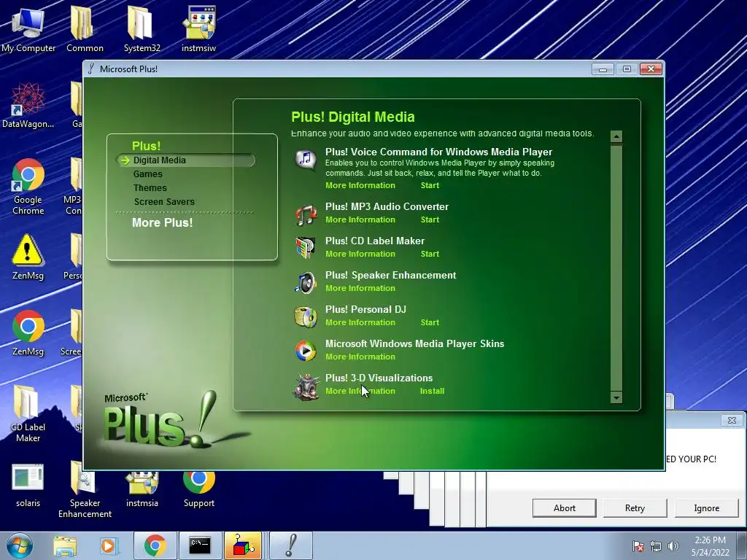Open the ZenMsg Chrome-style desktop icon
The width and height of the screenshot is (747, 560).
point(28,332)
